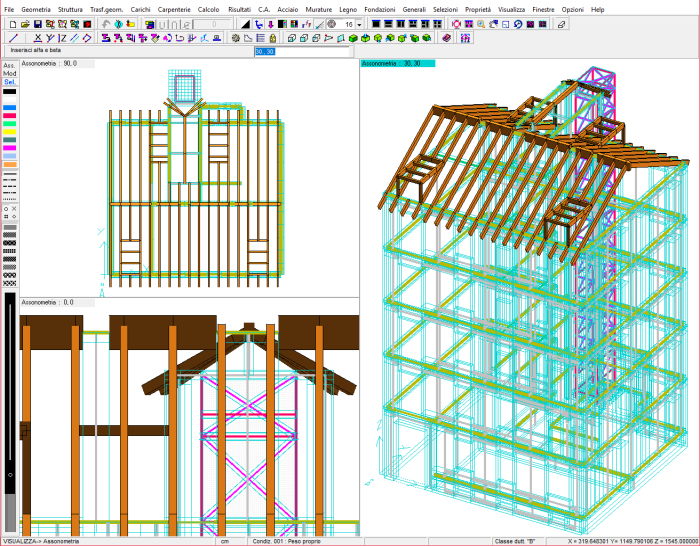The width and height of the screenshot is (700, 546).
Task: Select the line drawing tool
Action: [12, 38]
